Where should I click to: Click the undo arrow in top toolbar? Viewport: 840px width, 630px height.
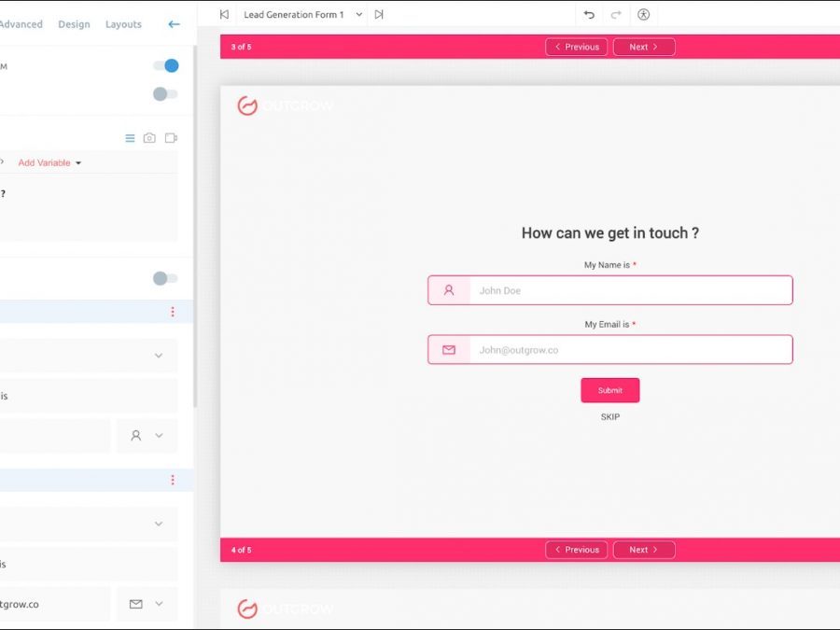(x=589, y=15)
